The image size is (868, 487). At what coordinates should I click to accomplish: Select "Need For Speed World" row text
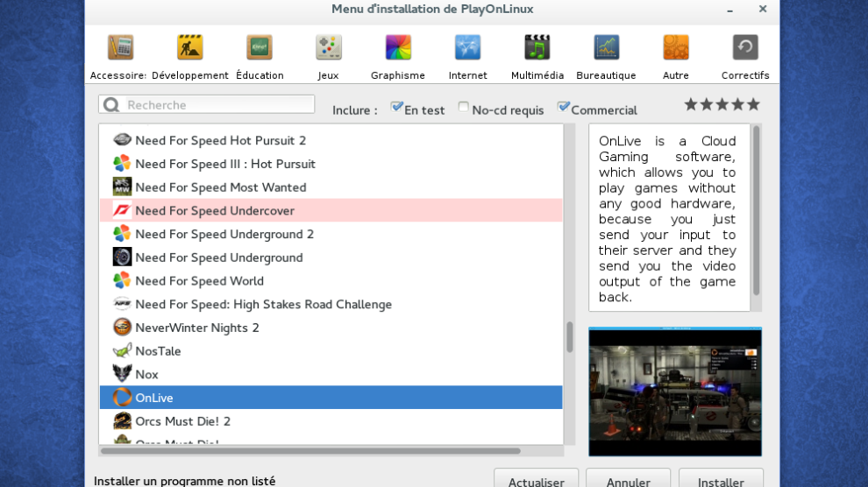pyautogui.click(x=199, y=281)
